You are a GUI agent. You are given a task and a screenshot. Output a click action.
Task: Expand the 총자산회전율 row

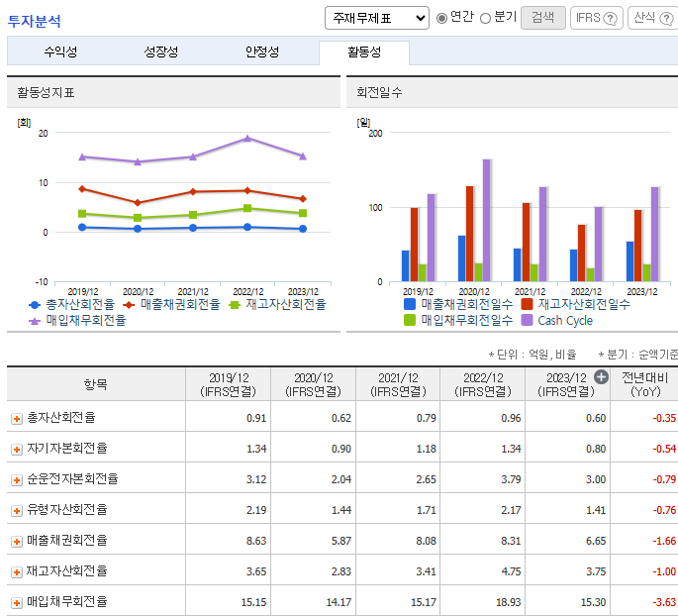coord(17,419)
